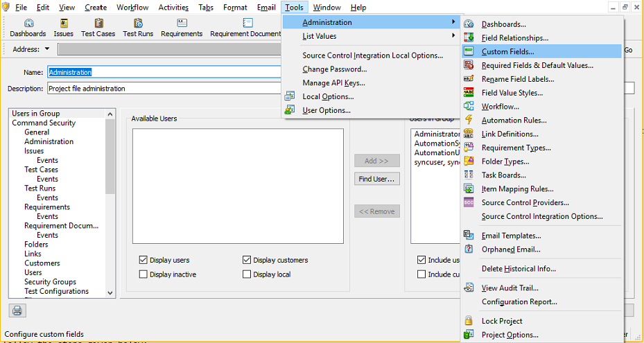Click the Description text field
Image resolution: width=644 pixels, height=343 pixels.
(164, 89)
